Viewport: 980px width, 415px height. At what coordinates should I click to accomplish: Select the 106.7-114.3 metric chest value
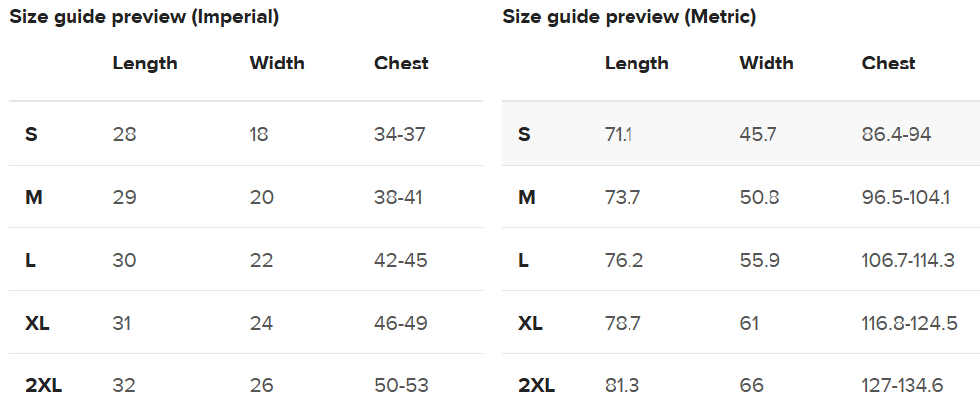pos(908,260)
